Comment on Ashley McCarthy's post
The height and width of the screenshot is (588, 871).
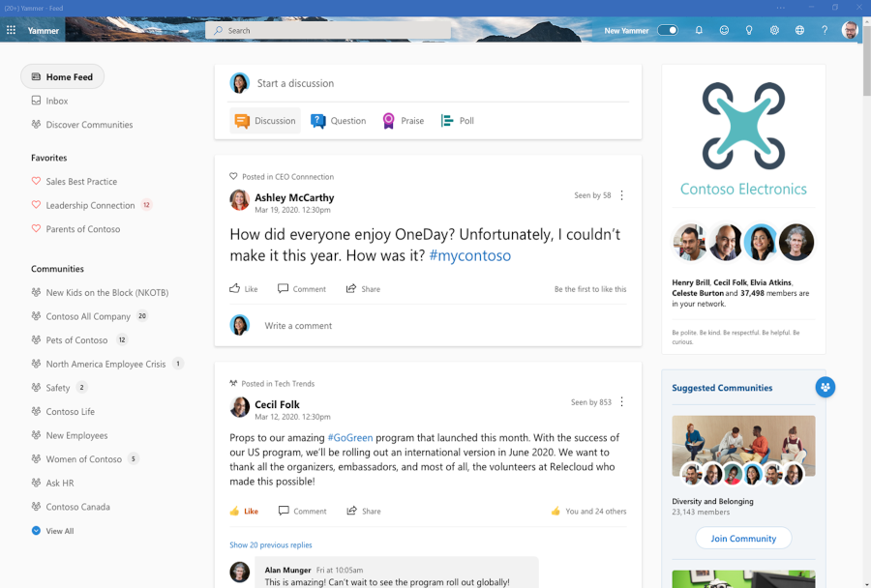click(302, 289)
